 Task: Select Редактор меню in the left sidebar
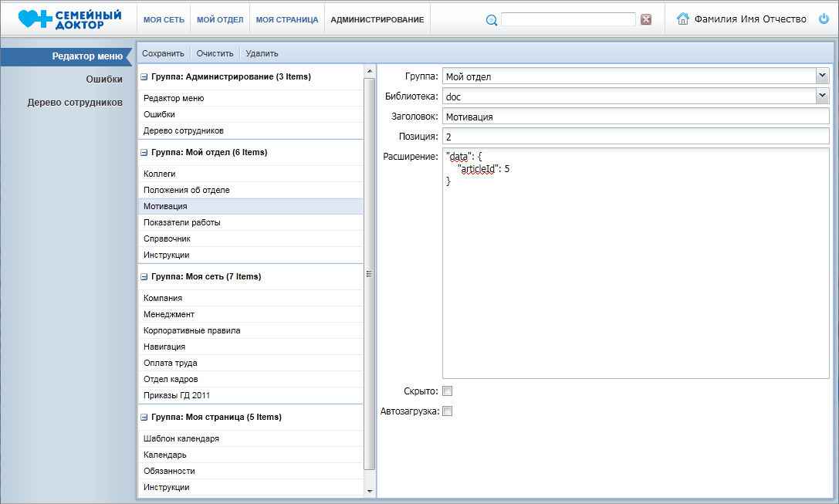tap(66, 56)
